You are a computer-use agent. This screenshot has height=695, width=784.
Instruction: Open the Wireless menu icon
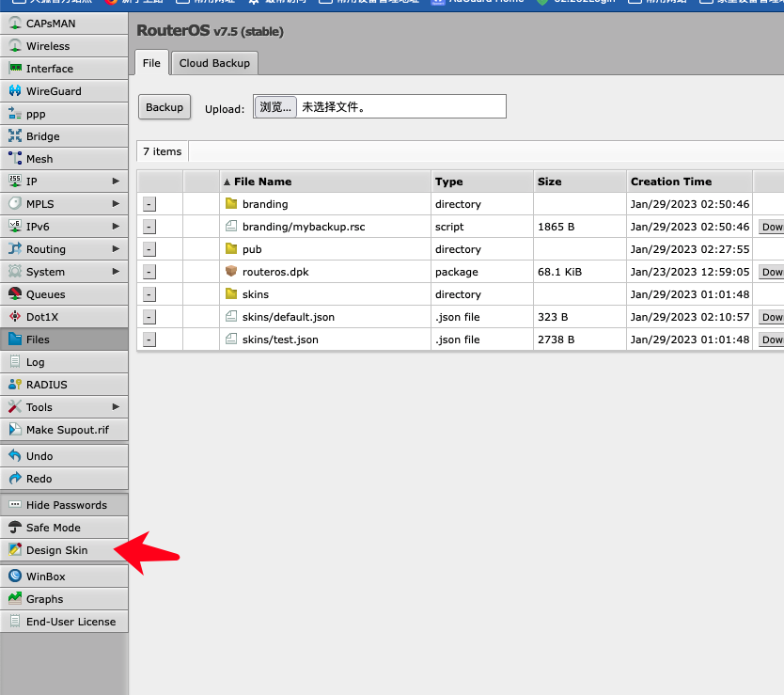[x=15, y=46]
